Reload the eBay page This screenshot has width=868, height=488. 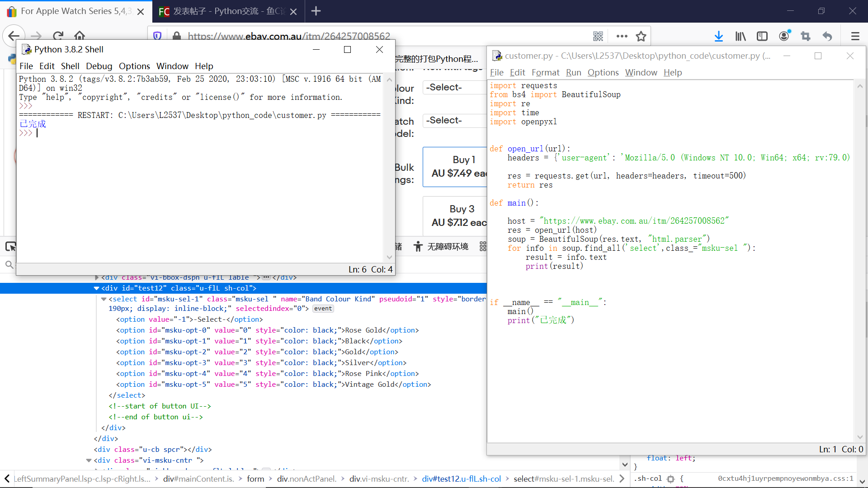pos(58,36)
